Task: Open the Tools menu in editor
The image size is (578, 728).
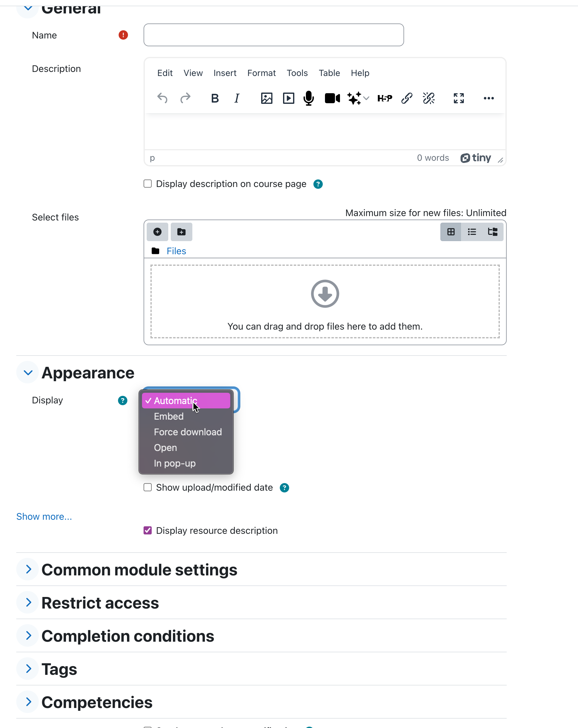Action: pyautogui.click(x=297, y=73)
